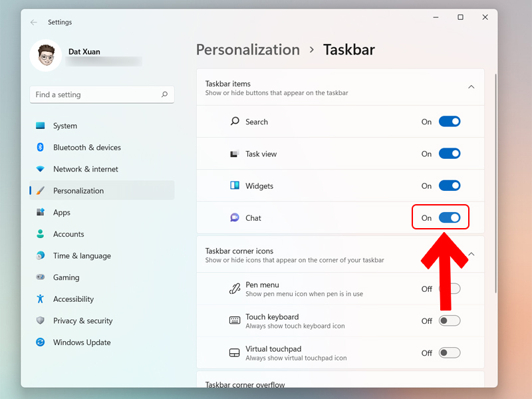Click the Apps icon in the sidebar
532x399 pixels.
41,212
